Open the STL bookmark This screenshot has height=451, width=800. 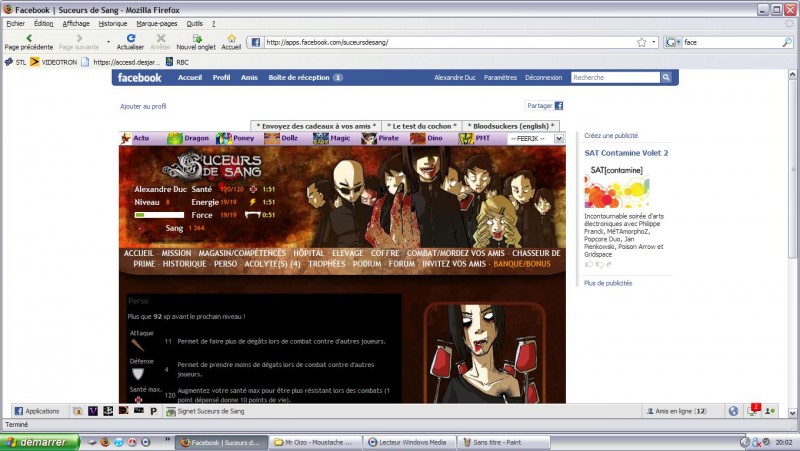pos(15,62)
